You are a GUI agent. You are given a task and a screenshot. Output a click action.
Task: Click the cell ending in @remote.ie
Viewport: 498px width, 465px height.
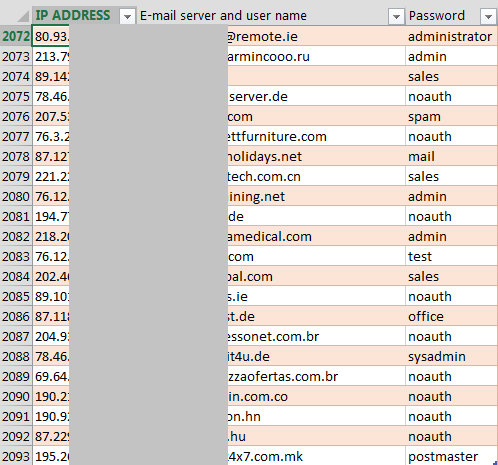click(x=271, y=36)
